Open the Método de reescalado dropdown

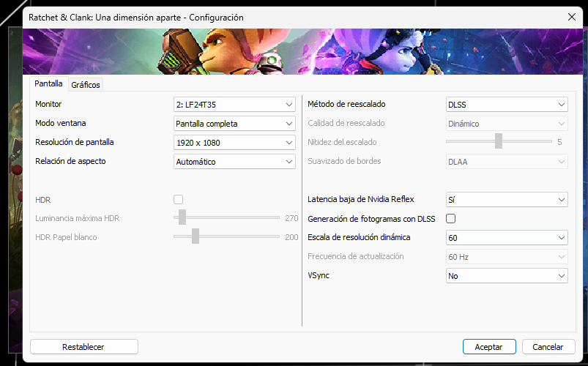[507, 105]
